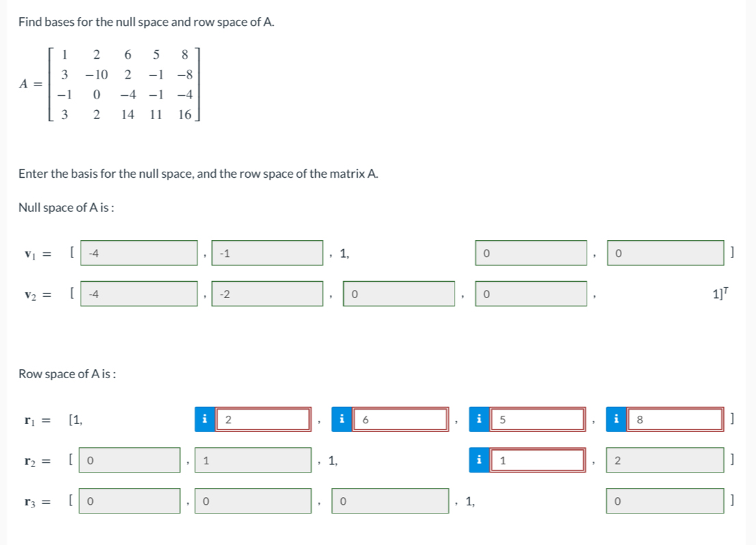
Task: Click the info icon beside r1 value 2
Action: [204, 419]
